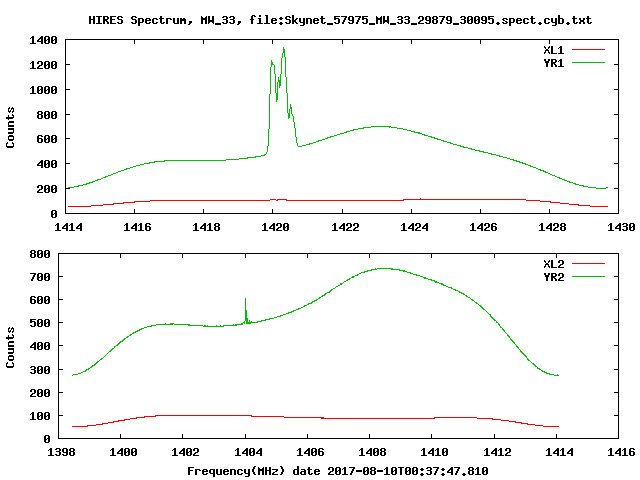
Task: Click the 1414 tick label on top plot
Action: tap(68, 227)
